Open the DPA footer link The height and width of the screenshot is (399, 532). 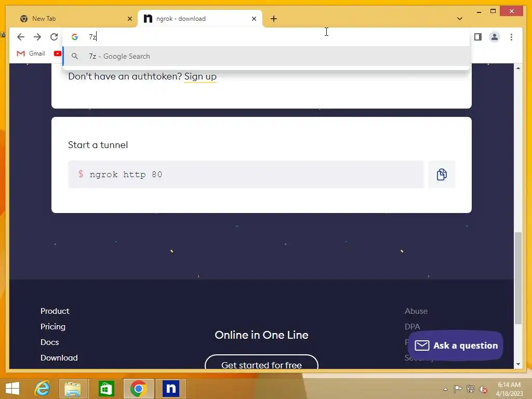click(412, 327)
